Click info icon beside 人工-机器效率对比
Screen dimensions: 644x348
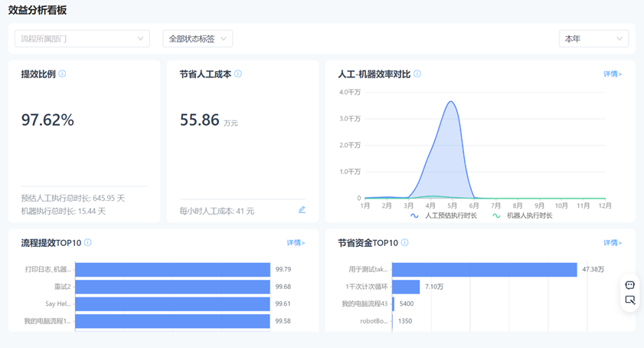tap(417, 74)
